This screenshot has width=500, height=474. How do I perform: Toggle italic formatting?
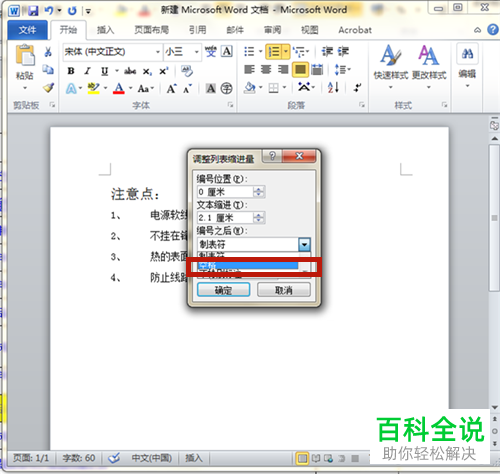[x=87, y=71]
